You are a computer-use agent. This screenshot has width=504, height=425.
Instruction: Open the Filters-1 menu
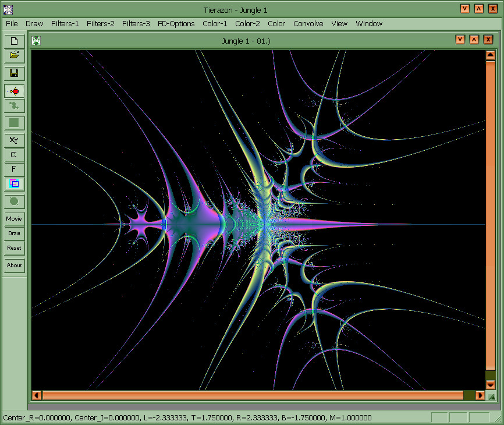click(65, 23)
